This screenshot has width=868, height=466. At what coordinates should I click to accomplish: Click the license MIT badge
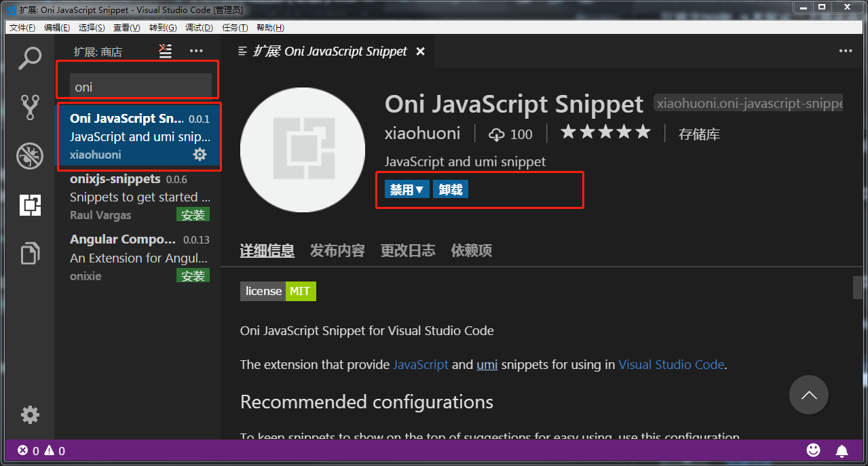pos(278,291)
